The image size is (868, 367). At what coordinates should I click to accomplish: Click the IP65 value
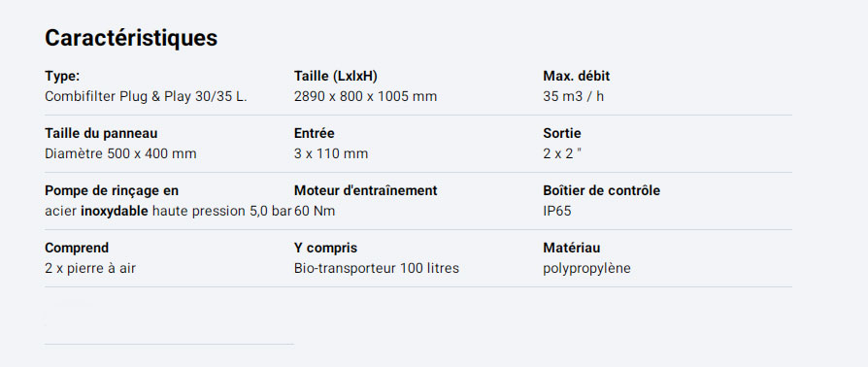pos(557,211)
